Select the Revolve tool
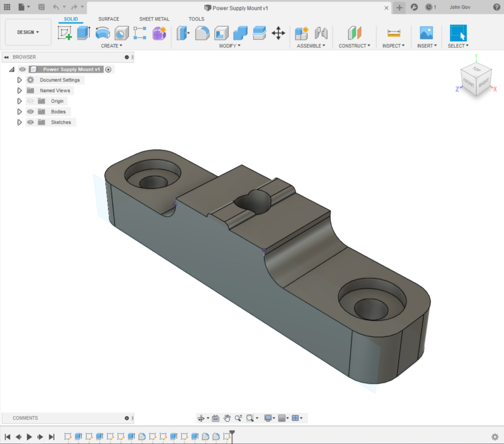Screen dimensions: 504x444 click(x=102, y=33)
